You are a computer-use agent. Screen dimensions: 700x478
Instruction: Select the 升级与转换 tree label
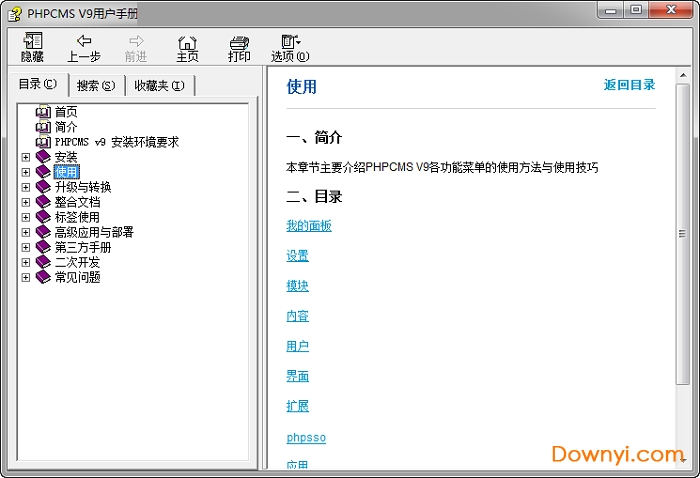coord(83,187)
